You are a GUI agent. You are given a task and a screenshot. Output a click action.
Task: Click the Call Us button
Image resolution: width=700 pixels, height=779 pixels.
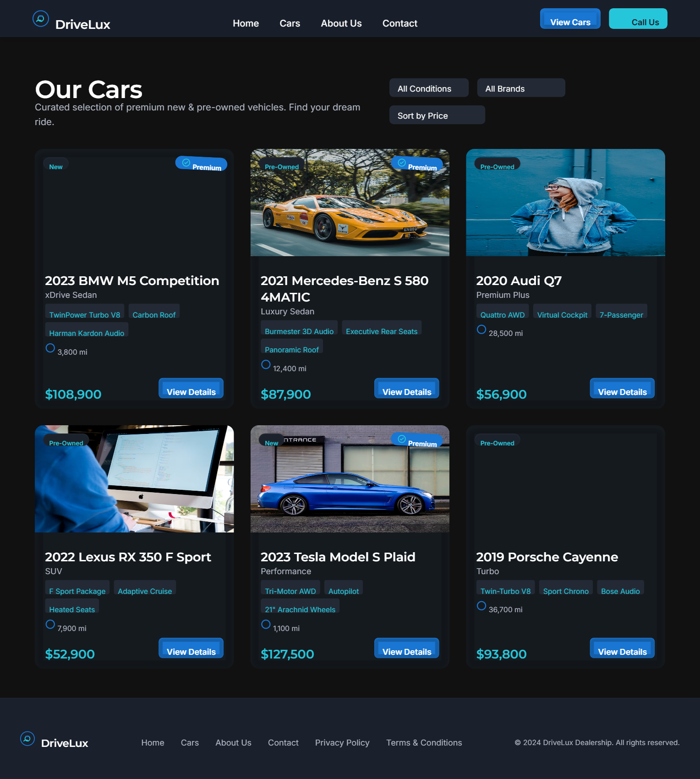(638, 19)
